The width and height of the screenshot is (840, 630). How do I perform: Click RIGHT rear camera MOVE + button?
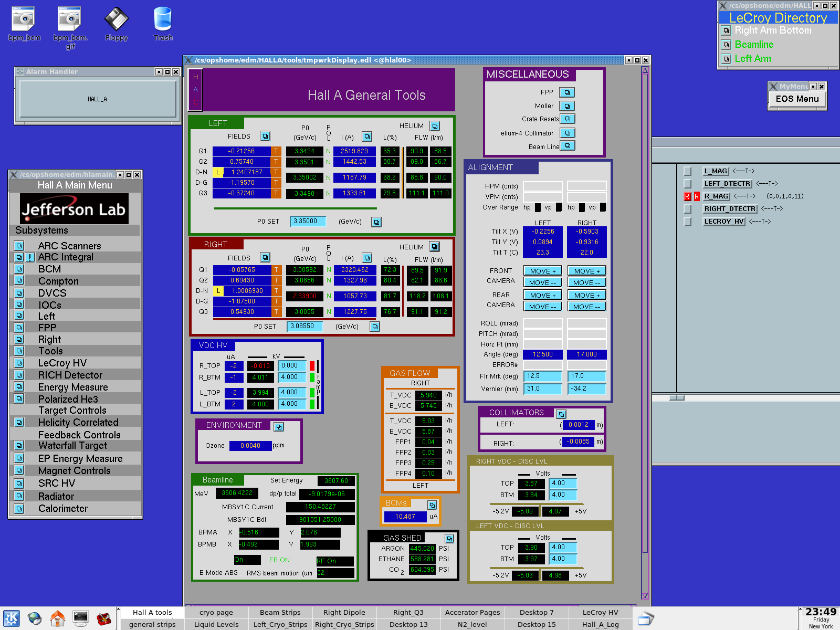pyautogui.click(x=587, y=295)
